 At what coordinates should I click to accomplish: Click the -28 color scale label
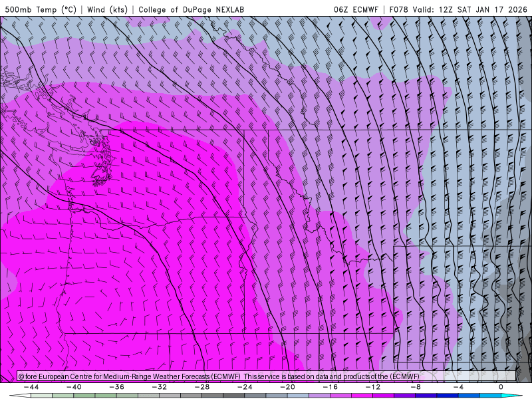pos(202,387)
